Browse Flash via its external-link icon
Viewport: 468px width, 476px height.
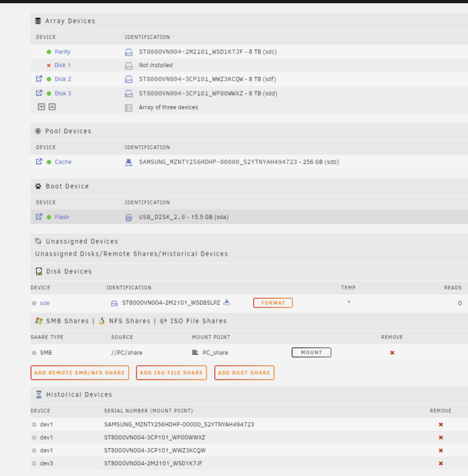39,217
